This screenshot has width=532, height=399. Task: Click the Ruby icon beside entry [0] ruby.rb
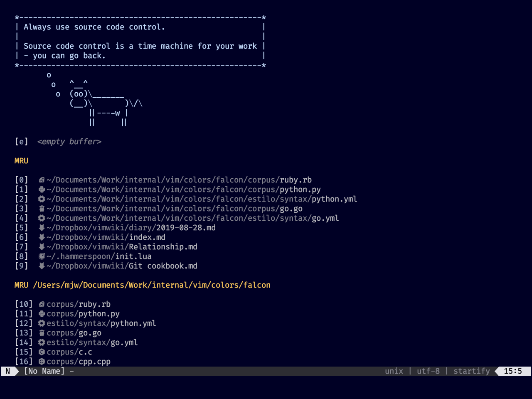[42, 180]
